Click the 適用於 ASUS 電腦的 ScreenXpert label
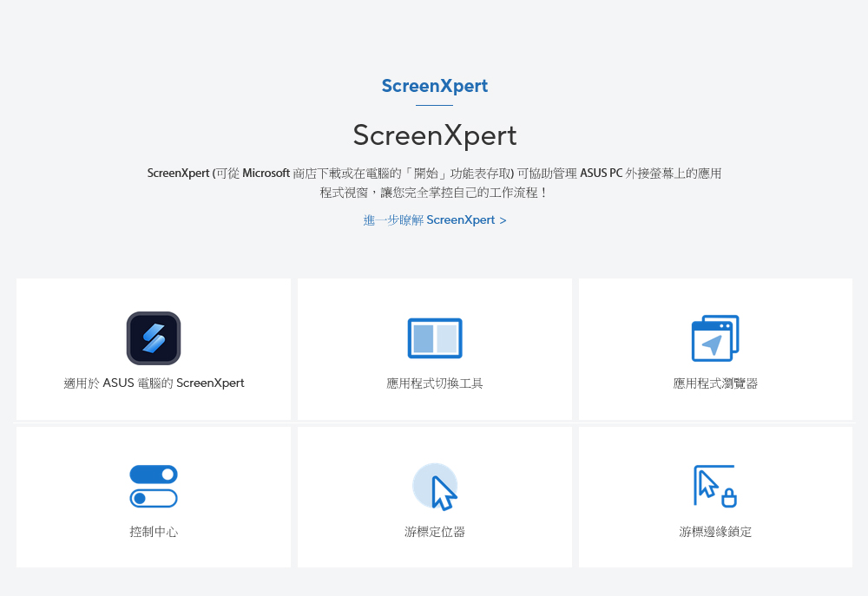Screen dimensions: 868x596 (x=154, y=383)
